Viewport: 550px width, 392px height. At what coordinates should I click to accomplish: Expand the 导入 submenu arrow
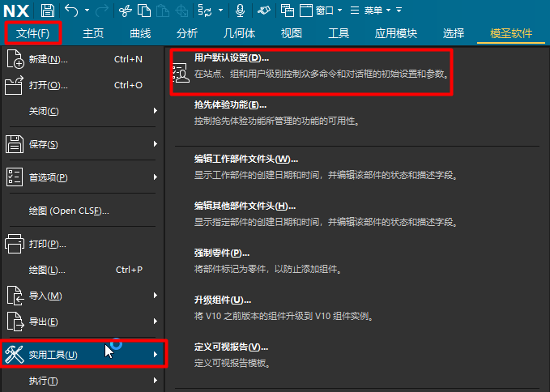click(155, 295)
